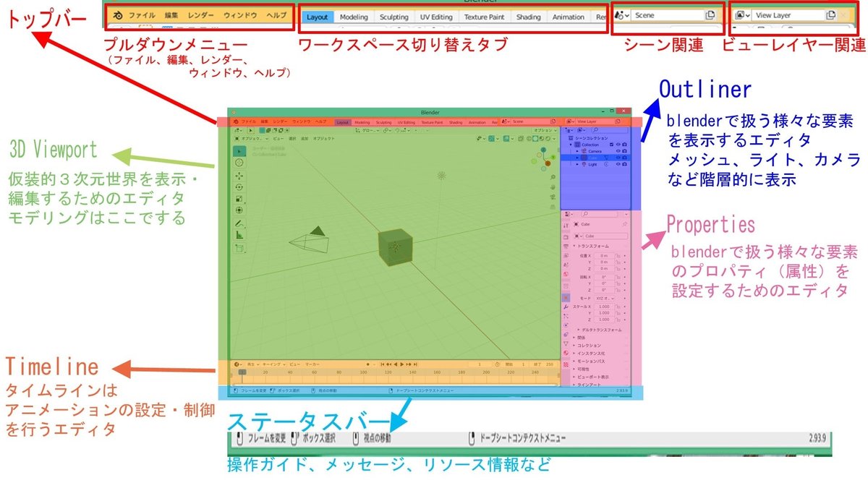
Task: Click the Scene name field in enlarged top bar
Action: (x=668, y=15)
